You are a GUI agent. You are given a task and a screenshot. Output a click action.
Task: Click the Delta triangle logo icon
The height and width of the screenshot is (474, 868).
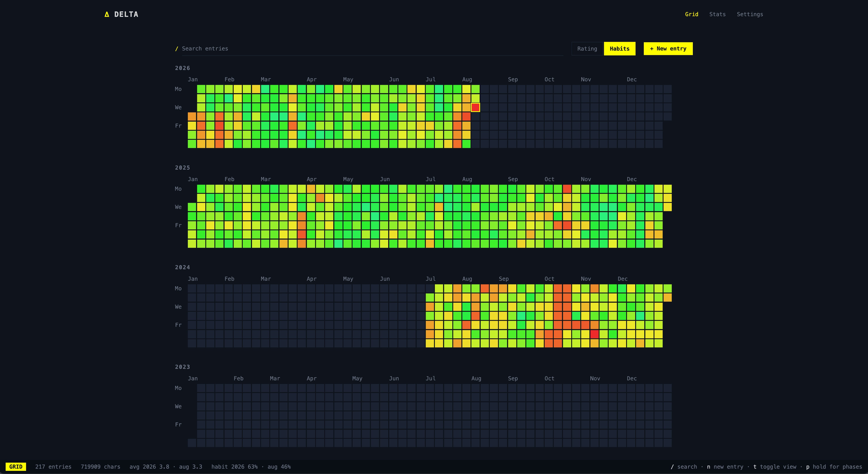[107, 14]
